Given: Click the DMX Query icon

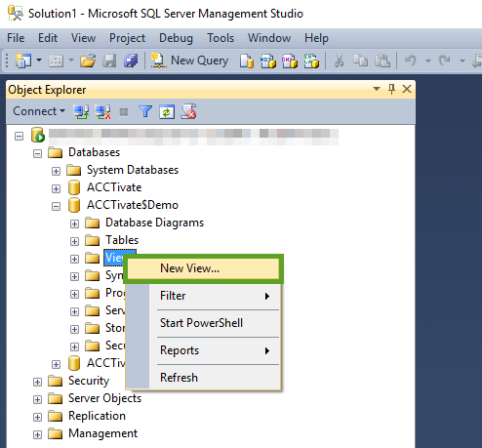Looking at the screenshot, I should point(290,61).
